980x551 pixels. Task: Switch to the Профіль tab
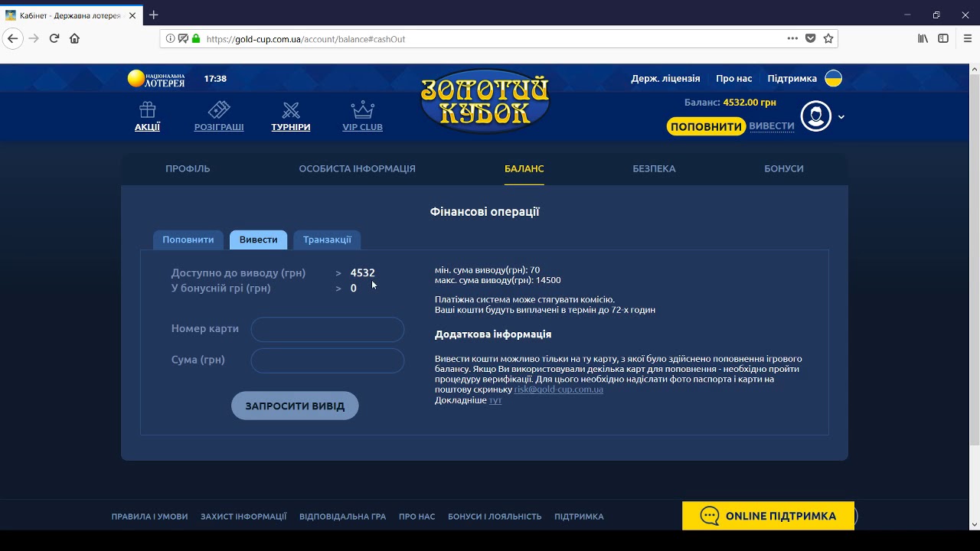click(x=188, y=168)
